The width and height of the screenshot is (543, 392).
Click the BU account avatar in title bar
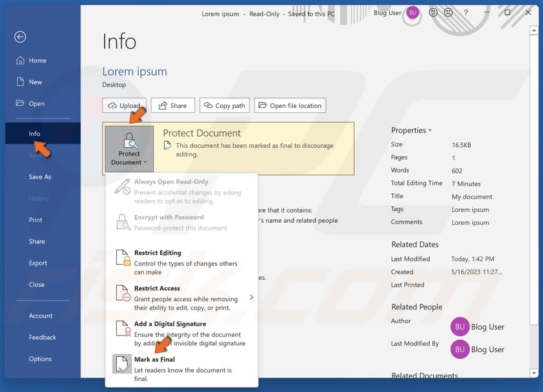point(412,13)
